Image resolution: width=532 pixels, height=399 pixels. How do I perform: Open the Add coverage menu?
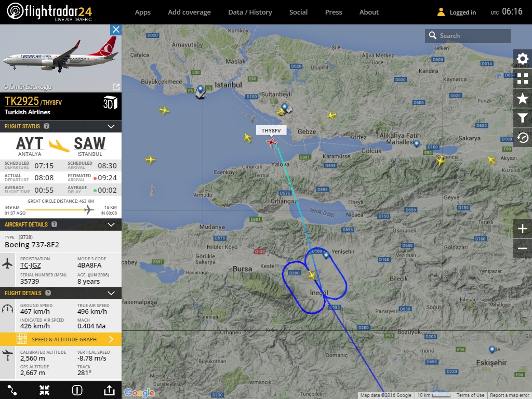tap(189, 12)
